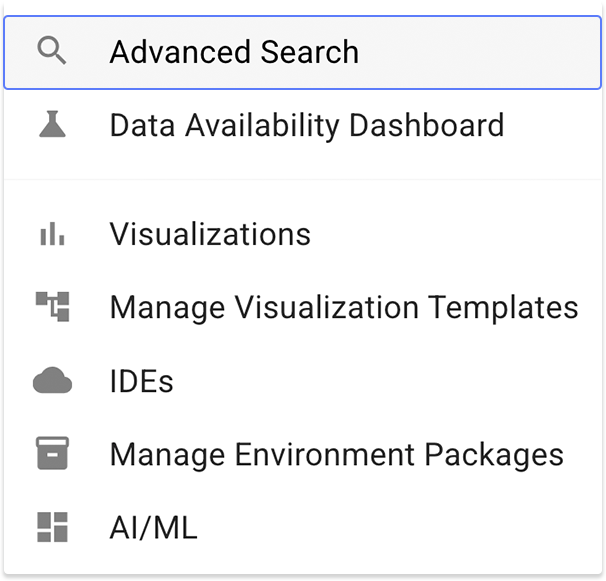Click the "AI/ML" text label

tap(153, 527)
